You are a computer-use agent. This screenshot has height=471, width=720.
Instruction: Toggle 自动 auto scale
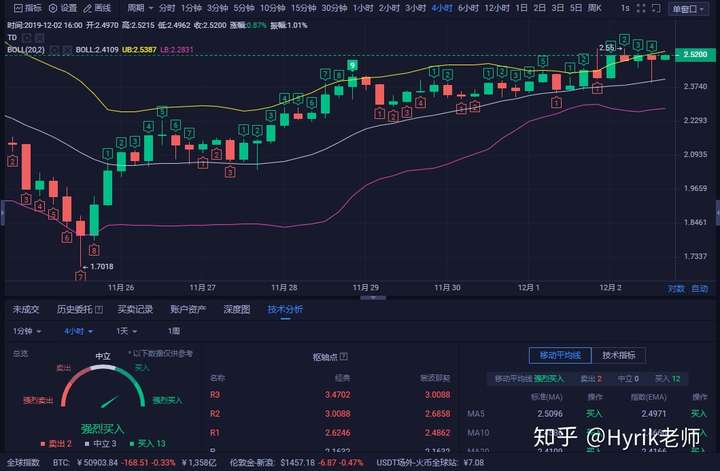click(700, 288)
